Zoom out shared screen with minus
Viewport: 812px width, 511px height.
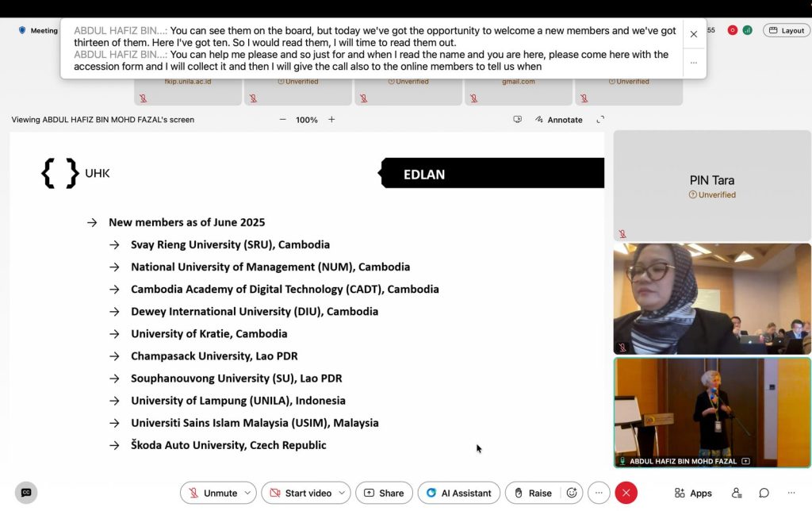tap(283, 120)
